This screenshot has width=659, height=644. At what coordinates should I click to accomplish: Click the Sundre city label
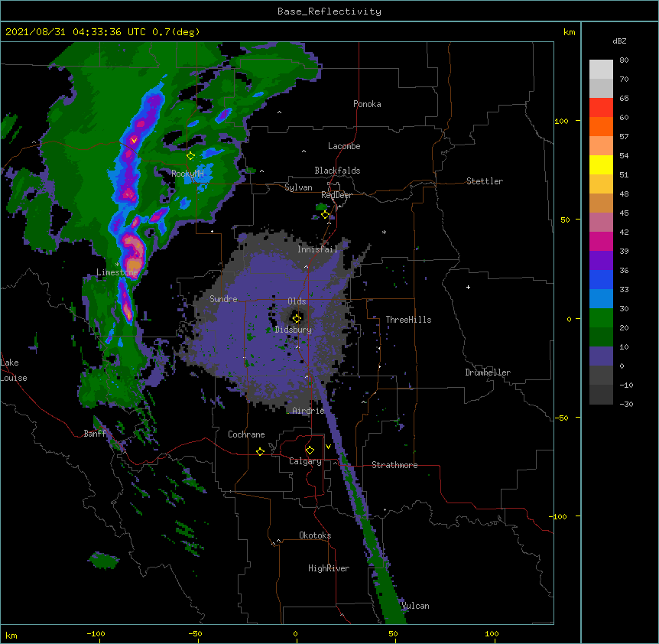[223, 299]
